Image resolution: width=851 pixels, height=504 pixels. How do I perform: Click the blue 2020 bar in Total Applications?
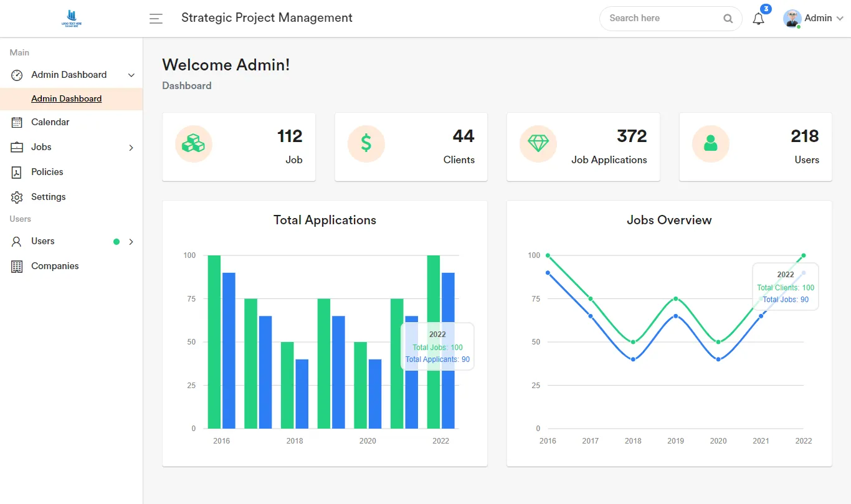pyautogui.click(x=375, y=394)
